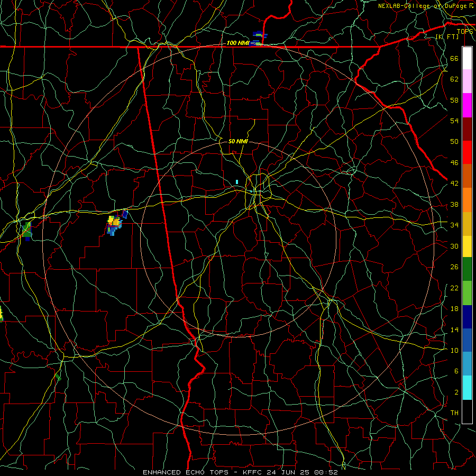The height and width of the screenshot is (476, 476).
Task: Select the 50 scale label
Action: 454,141
